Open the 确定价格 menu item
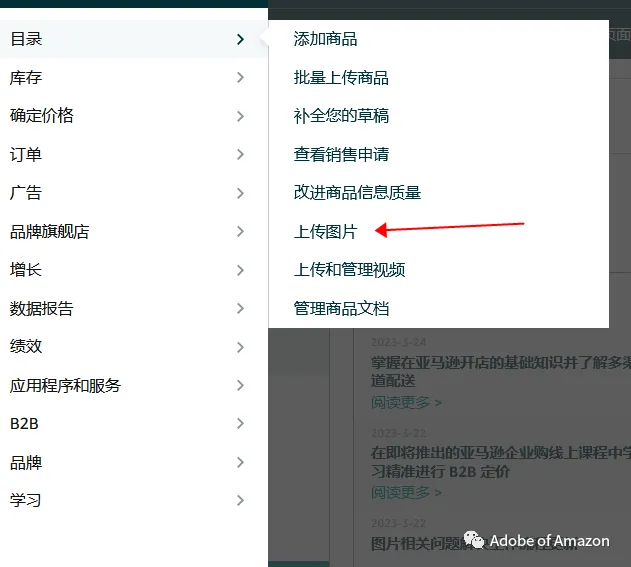 tap(134, 116)
